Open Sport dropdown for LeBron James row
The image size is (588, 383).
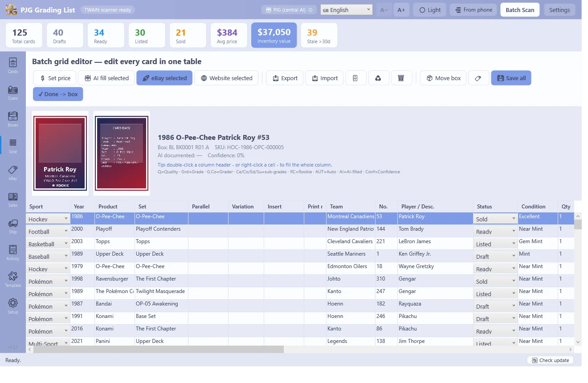click(x=48, y=244)
